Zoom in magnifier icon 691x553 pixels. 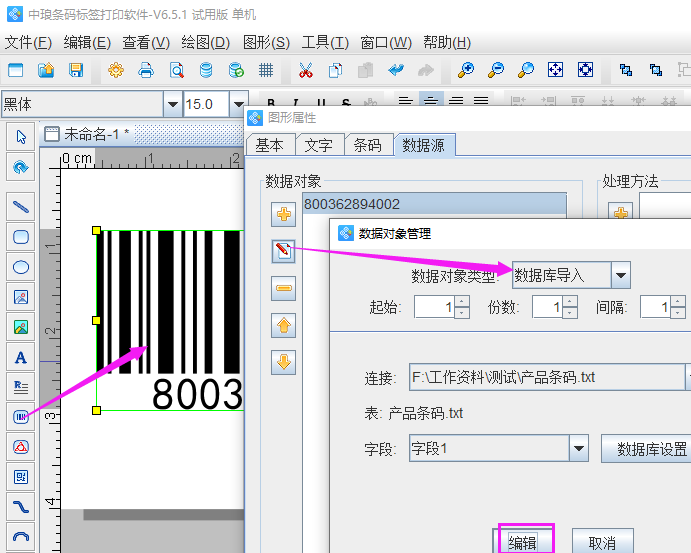pos(466,70)
